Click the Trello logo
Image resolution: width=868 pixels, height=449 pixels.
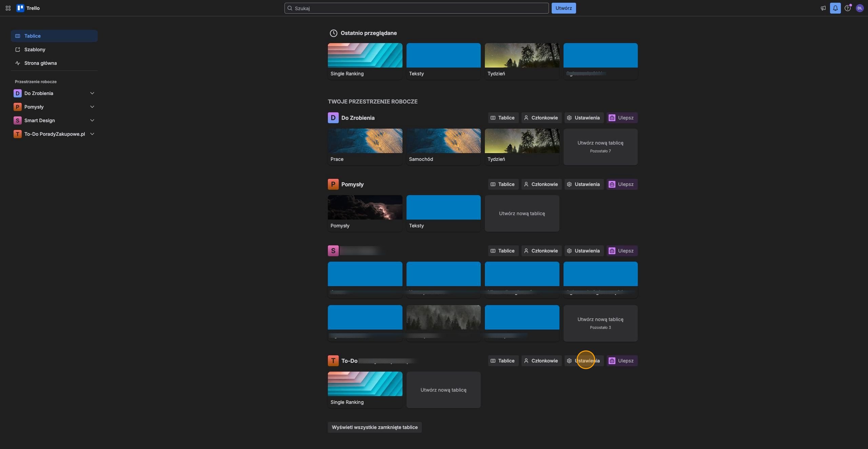pos(28,8)
